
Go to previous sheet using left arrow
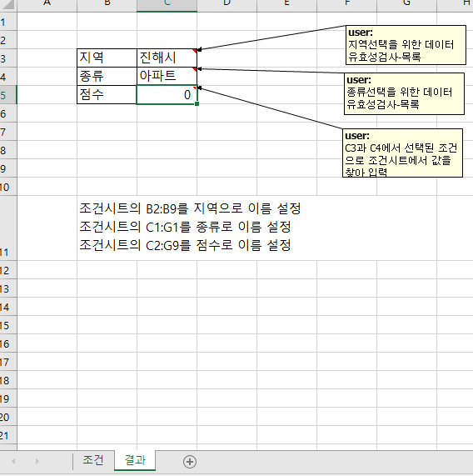tap(13, 462)
